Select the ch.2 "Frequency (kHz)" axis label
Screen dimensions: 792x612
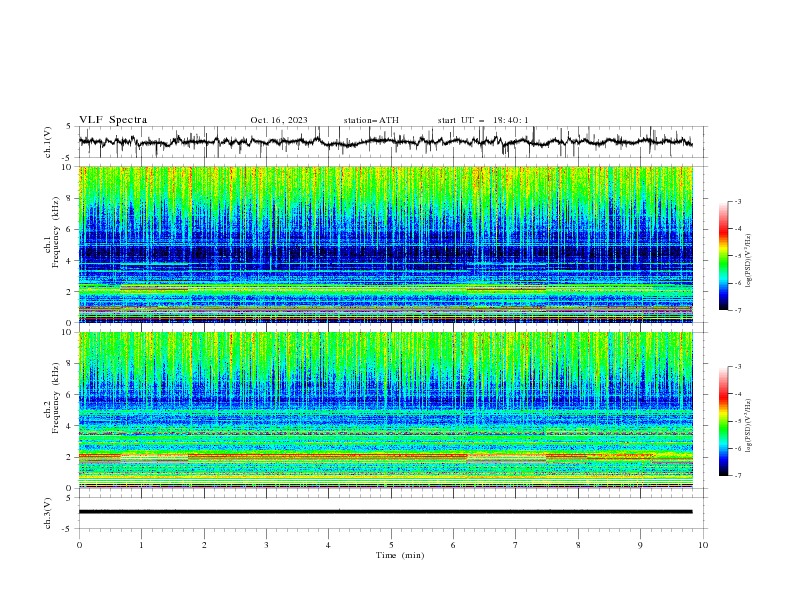click(x=56, y=398)
